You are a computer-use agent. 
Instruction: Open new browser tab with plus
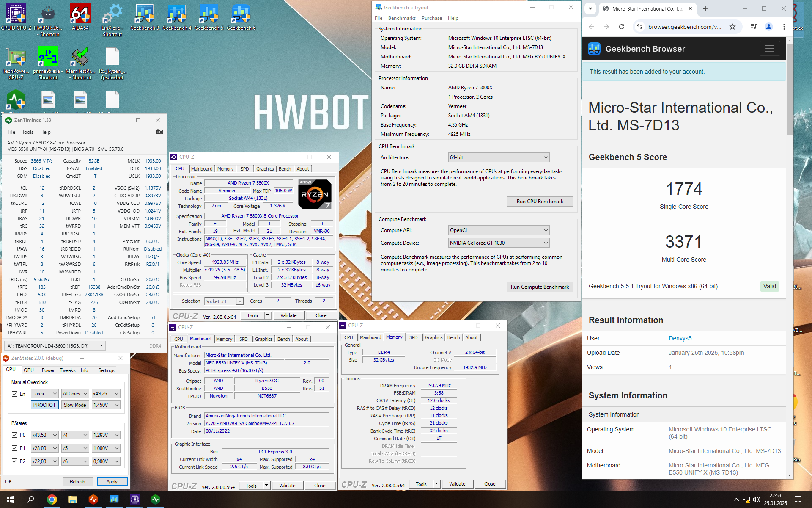coord(705,8)
